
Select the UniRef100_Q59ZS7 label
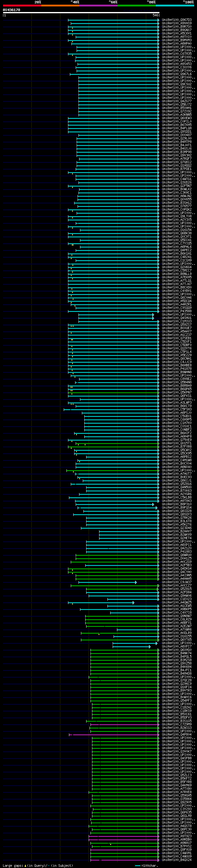pyautogui.click(x=177, y=325)
